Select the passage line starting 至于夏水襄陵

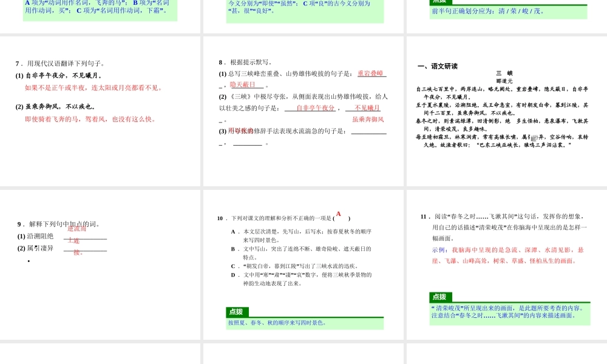coord(502,109)
